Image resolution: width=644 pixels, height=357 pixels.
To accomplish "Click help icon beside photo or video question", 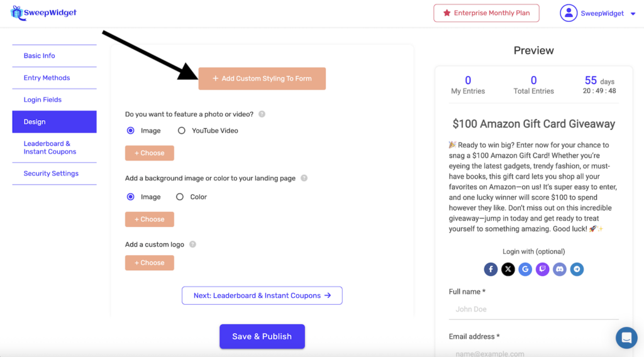I will click(x=262, y=114).
